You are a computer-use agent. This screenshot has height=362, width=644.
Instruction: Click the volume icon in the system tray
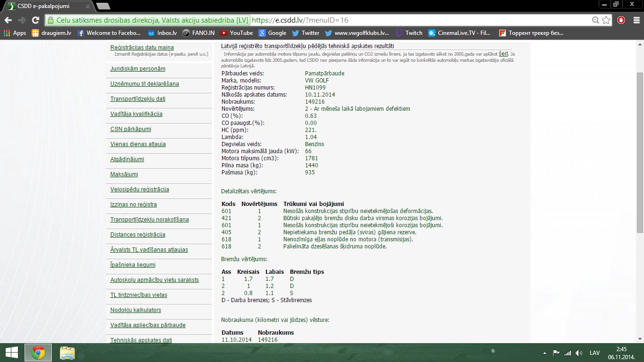[x=579, y=353]
